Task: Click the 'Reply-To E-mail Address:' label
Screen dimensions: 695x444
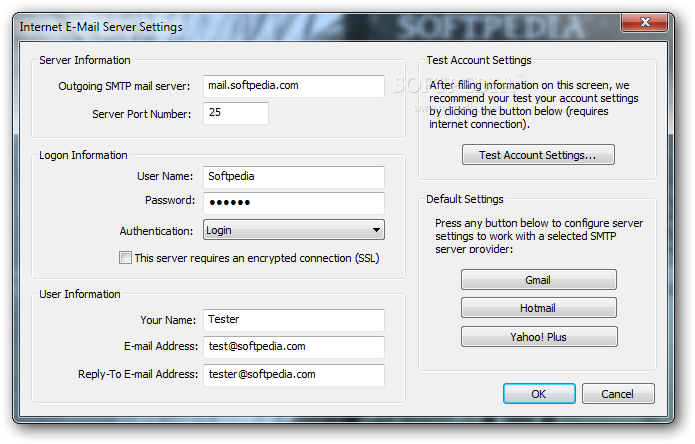Action: pyautogui.click(x=138, y=374)
